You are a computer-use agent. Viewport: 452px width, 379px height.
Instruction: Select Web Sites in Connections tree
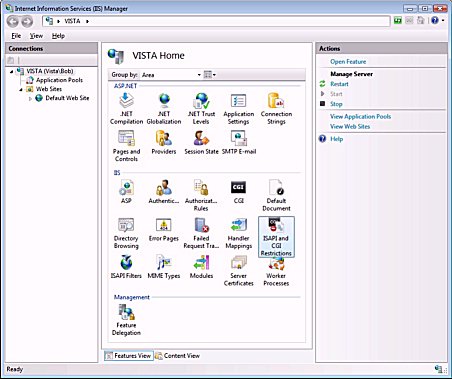pyautogui.click(x=49, y=89)
